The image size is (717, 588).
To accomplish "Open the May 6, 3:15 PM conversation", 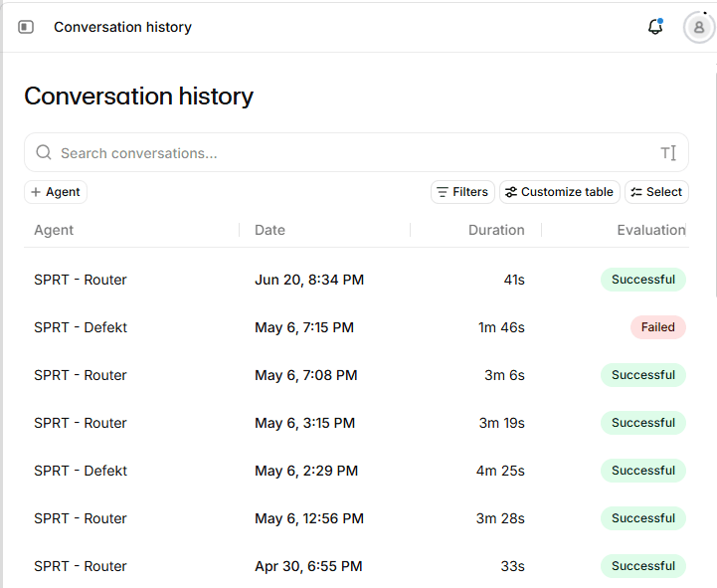I will tap(356, 423).
